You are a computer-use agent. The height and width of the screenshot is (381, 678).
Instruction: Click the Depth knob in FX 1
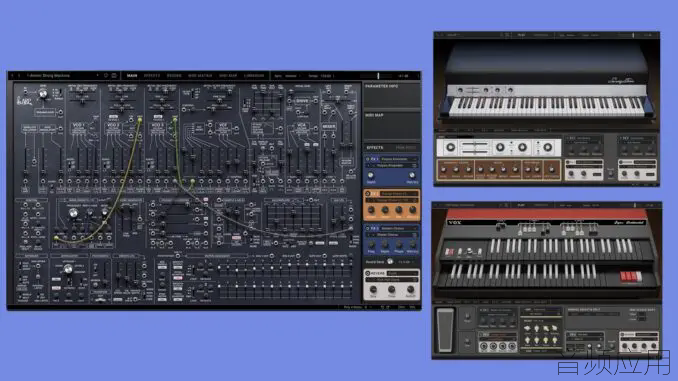[x=371, y=176]
